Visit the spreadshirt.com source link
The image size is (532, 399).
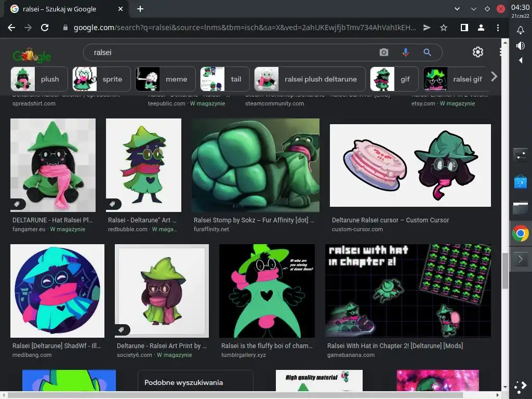[34, 103]
